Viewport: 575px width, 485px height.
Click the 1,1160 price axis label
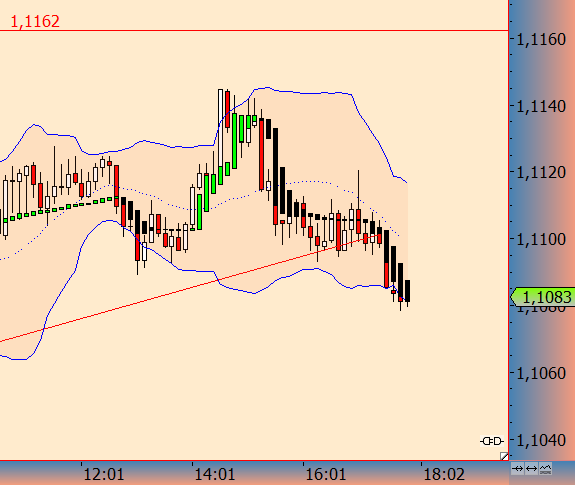pos(541,40)
